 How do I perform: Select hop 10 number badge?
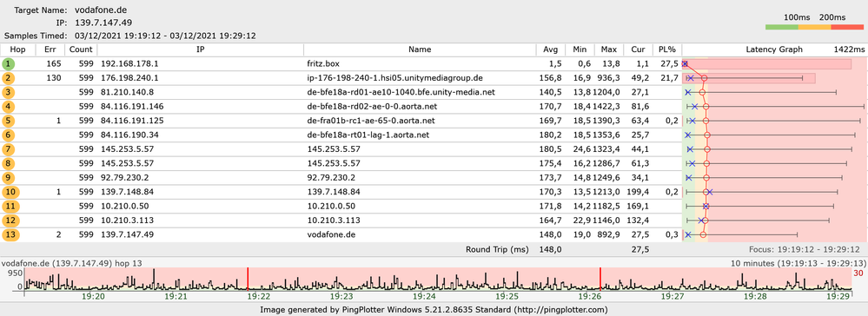pyautogui.click(x=10, y=192)
